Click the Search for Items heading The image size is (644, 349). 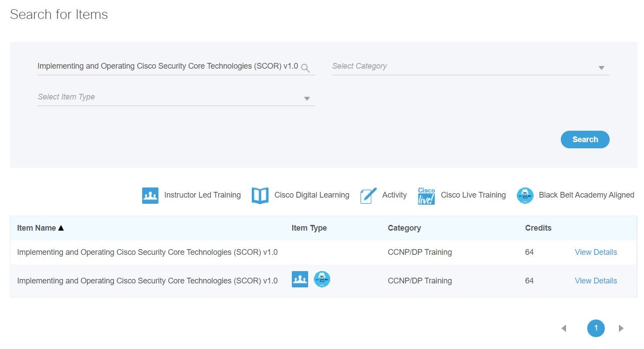(59, 15)
